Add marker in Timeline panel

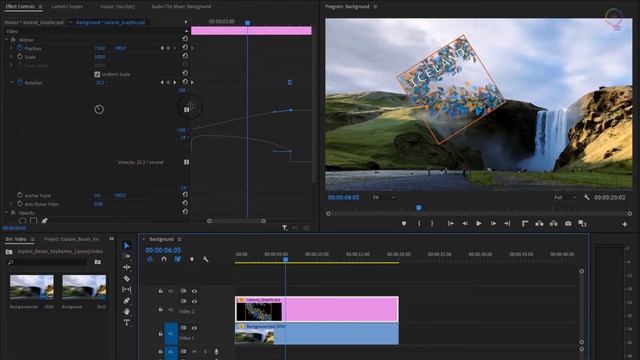(192, 259)
